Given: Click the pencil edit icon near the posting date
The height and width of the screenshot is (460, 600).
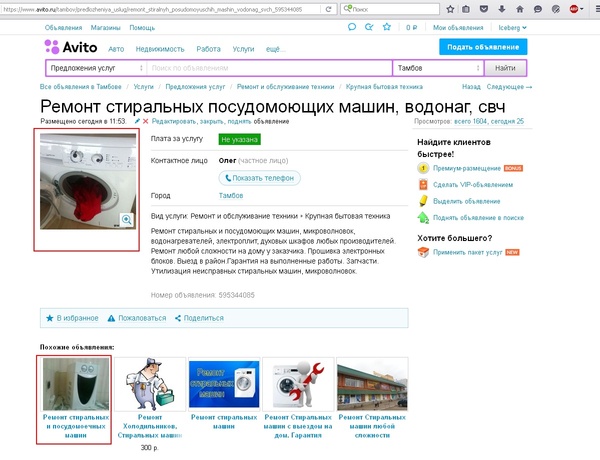Looking at the screenshot, I should pyautogui.click(x=137, y=121).
